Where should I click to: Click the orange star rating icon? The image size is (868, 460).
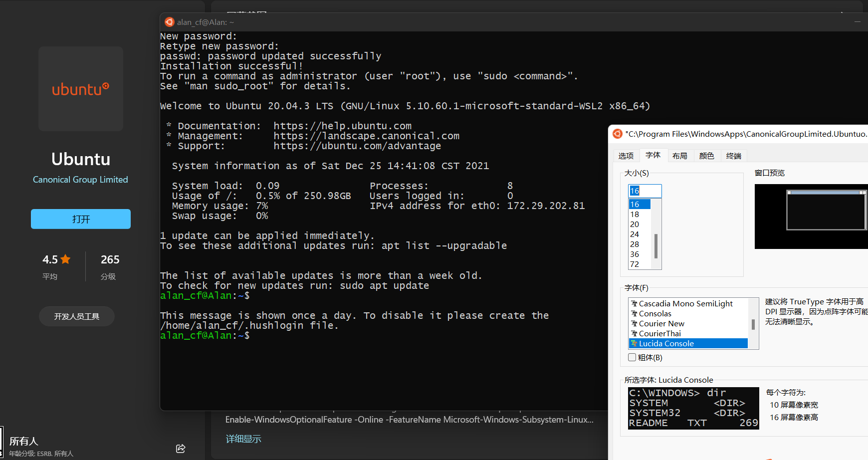[65, 259]
